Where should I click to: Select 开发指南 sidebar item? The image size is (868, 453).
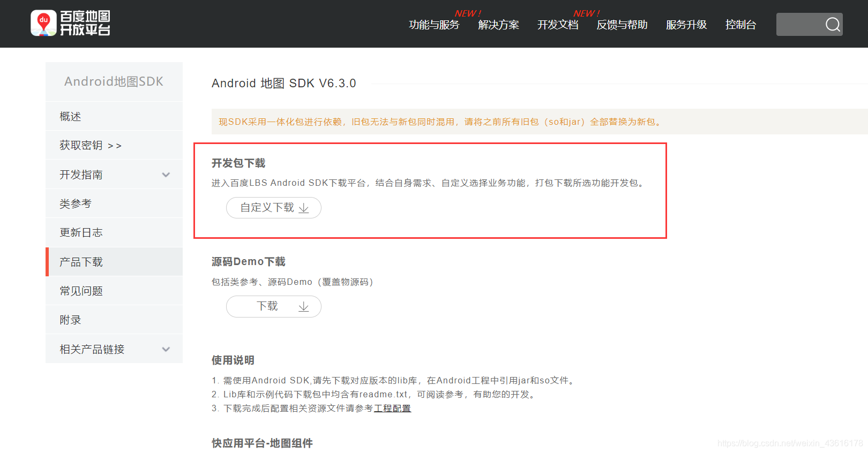point(114,175)
